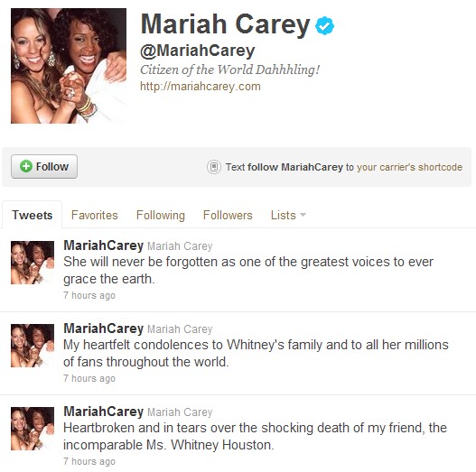476x472 pixels.
Task: Click the phone icon beside Text follow
Action: click(214, 167)
